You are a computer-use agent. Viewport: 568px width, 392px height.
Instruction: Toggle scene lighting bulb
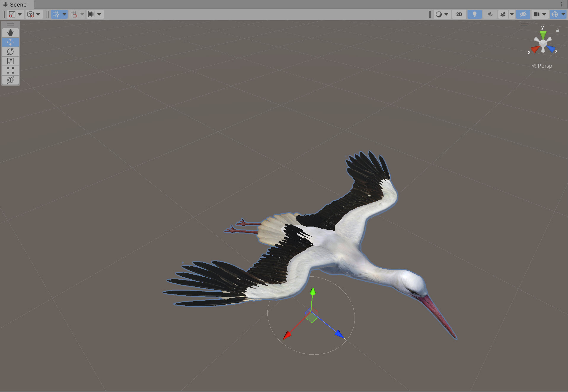pos(474,14)
